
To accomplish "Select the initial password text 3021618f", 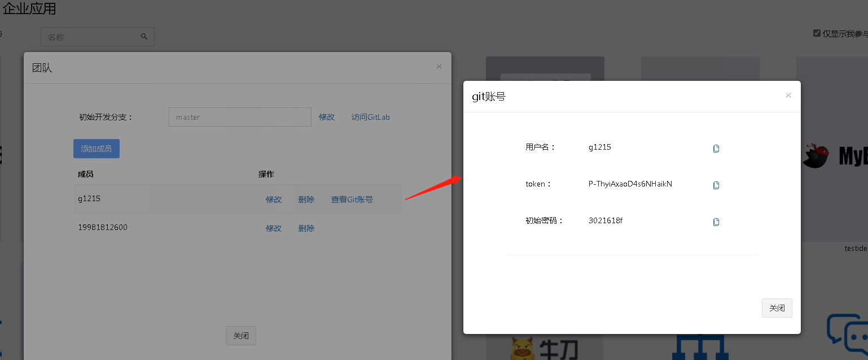I will 606,220.
